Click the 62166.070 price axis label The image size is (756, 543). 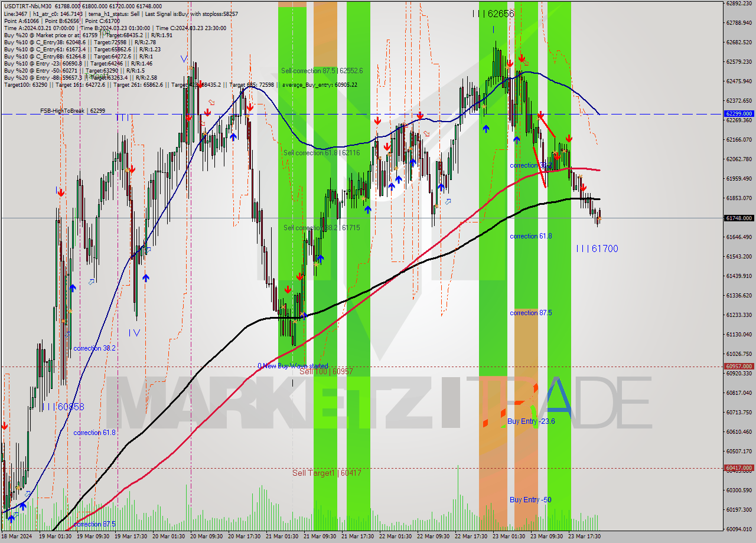pyautogui.click(x=739, y=139)
